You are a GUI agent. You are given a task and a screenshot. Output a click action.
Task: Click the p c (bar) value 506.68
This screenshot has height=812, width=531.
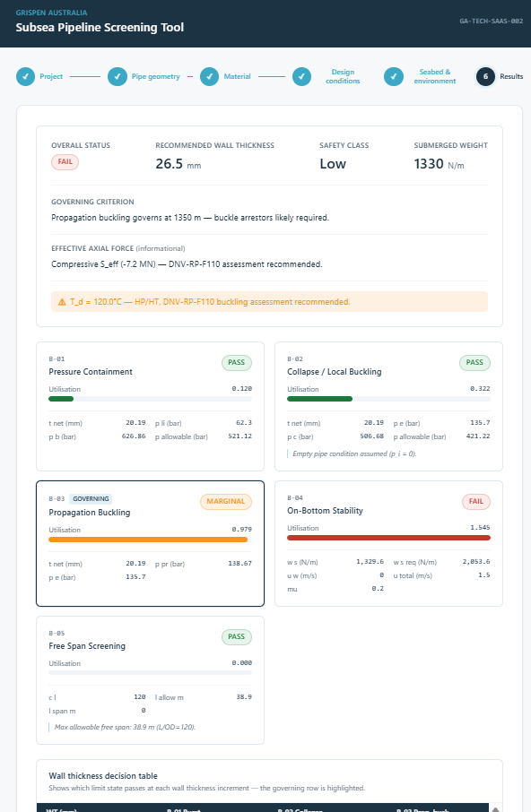click(x=372, y=436)
